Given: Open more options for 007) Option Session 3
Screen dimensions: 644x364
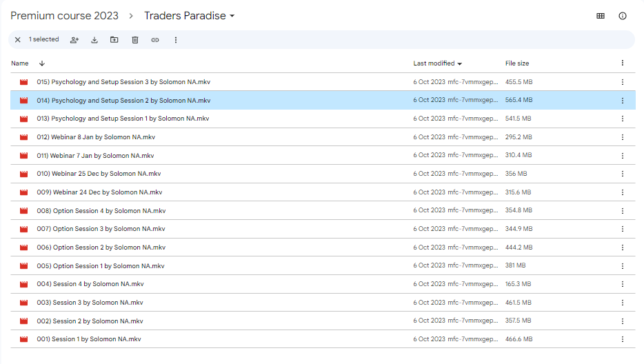Looking at the screenshot, I should coord(623,229).
